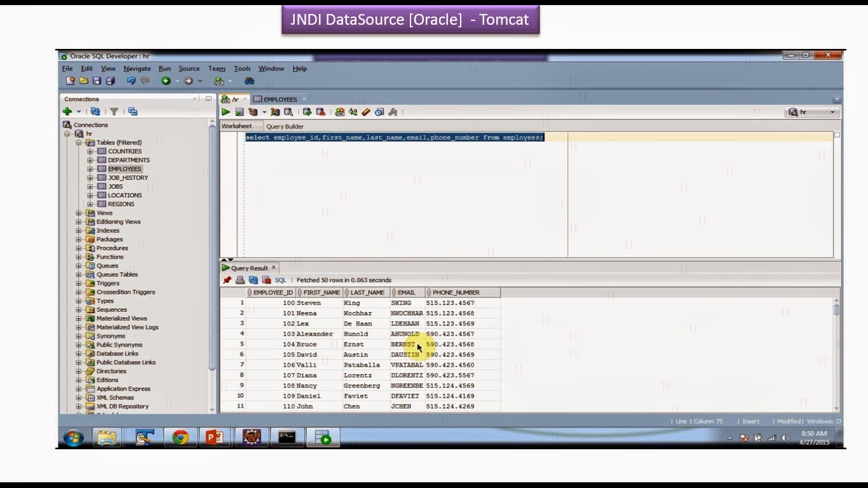This screenshot has width=868, height=488.
Task: Expand the EMPLOYEES table node
Action: [x=90, y=169]
